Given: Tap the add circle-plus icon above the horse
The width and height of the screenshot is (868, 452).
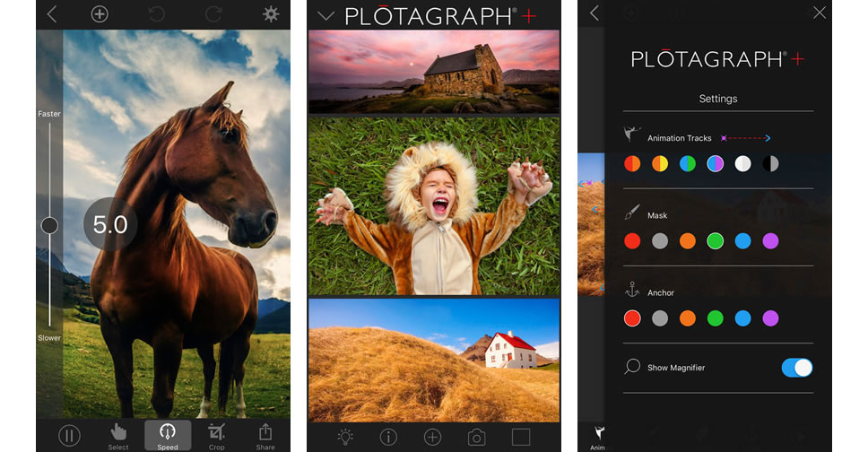Looking at the screenshot, I should 100,13.
